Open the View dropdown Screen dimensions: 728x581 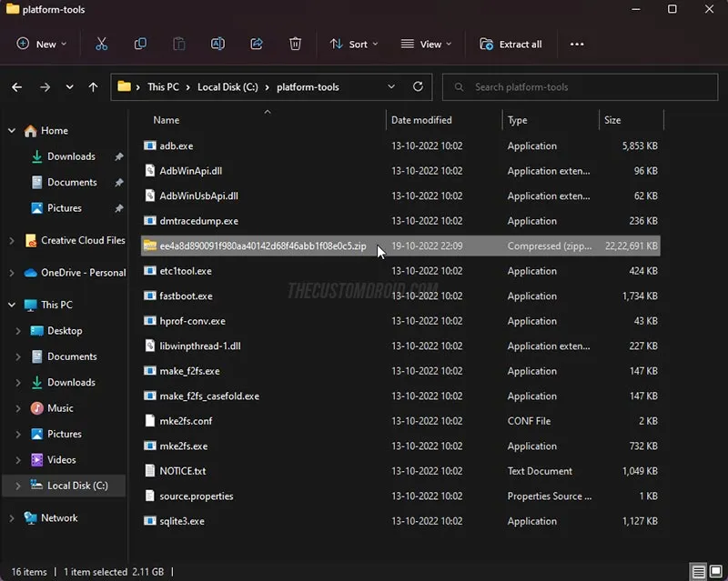[424, 44]
